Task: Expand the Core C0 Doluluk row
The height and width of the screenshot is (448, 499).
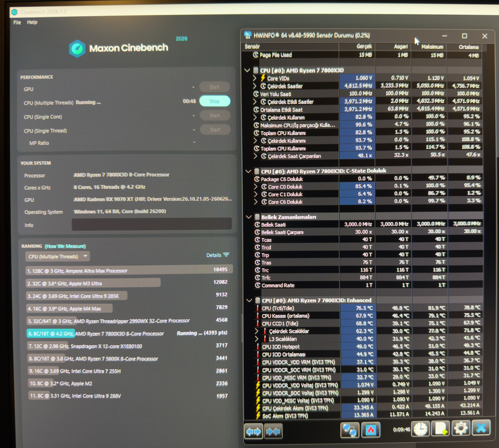Action: (x=256, y=187)
